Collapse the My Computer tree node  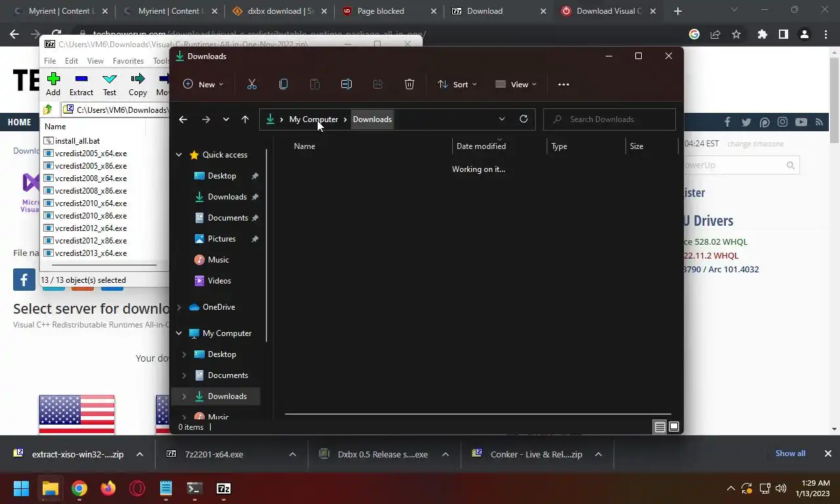[x=178, y=333]
